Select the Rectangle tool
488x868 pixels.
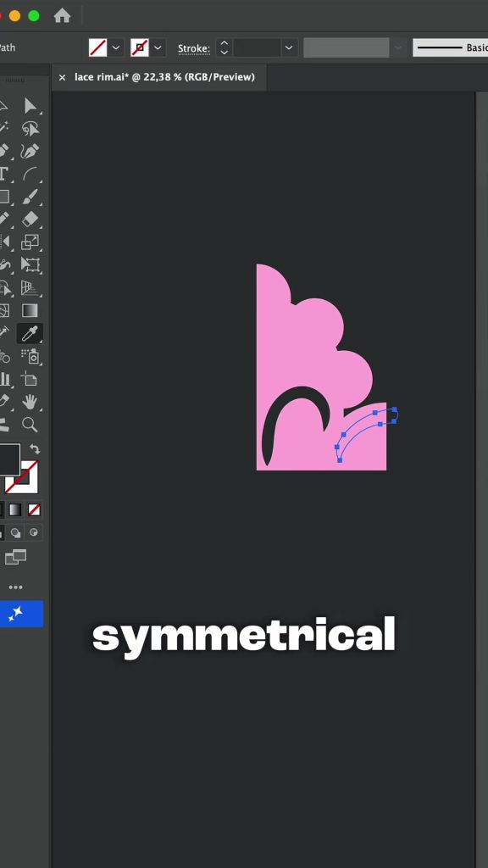(4, 197)
